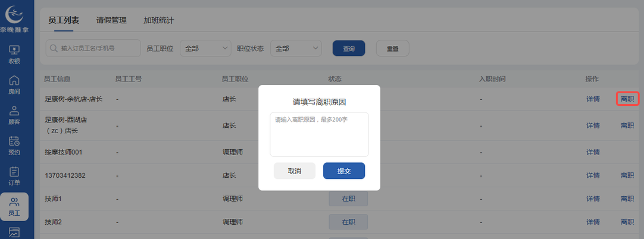The width and height of the screenshot is (644, 239).
Task: Click the 员工工号 column header
Action: (129, 78)
